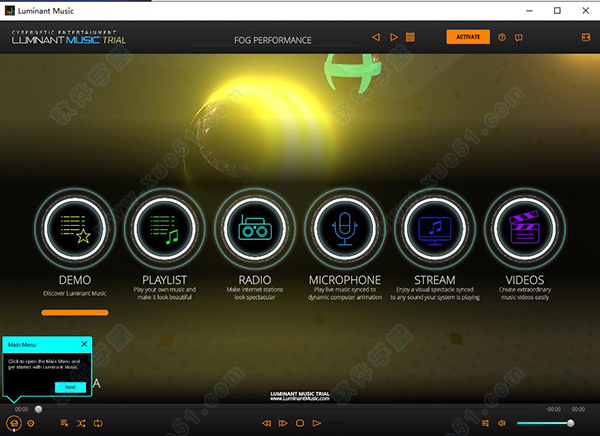Click the www.LuminantMusic.com watermark link
600x436 pixels.
(300, 398)
